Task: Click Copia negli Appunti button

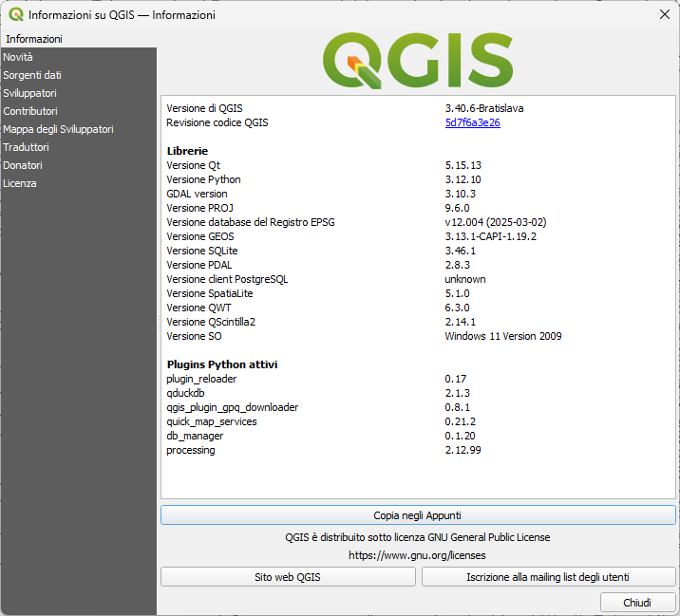Action: pos(418,515)
